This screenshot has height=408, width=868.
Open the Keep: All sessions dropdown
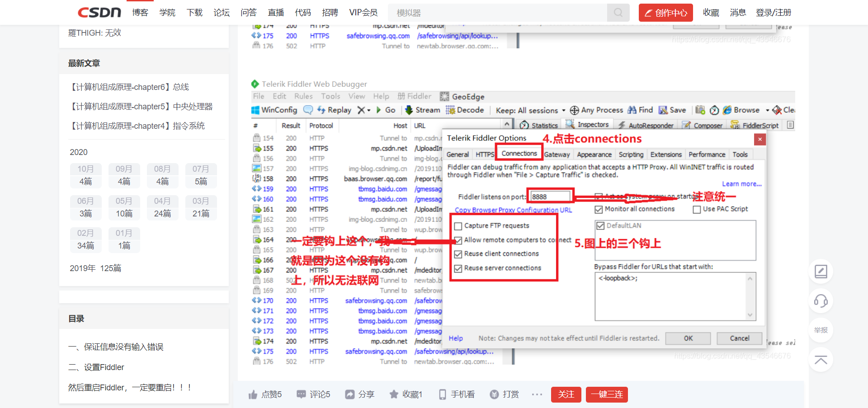(x=531, y=110)
